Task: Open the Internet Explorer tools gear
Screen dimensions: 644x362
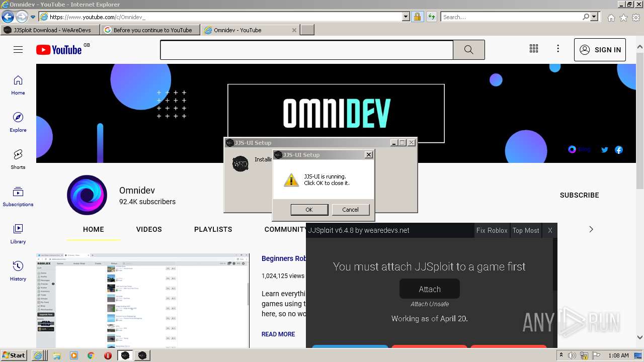Action: point(636,18)
